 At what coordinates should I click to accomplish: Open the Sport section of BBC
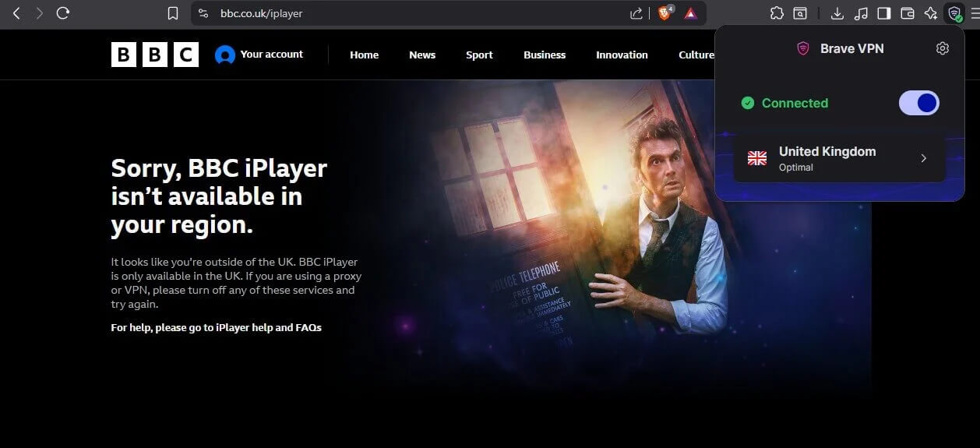tap(479, 55)
